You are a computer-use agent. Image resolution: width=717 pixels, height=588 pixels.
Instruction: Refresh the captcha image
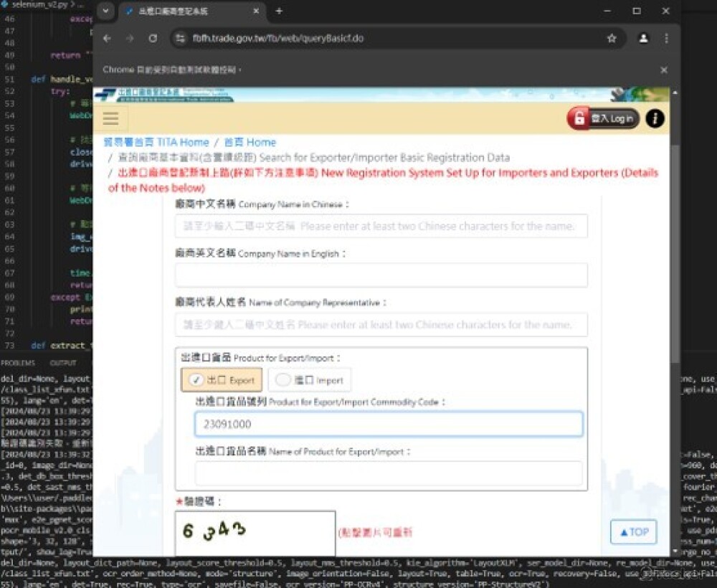click(255, 532)
